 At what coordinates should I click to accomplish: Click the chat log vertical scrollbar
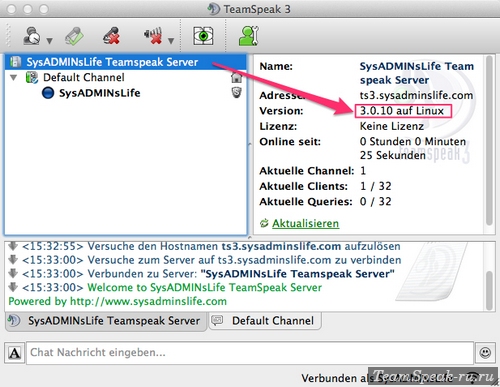[489, 291]
